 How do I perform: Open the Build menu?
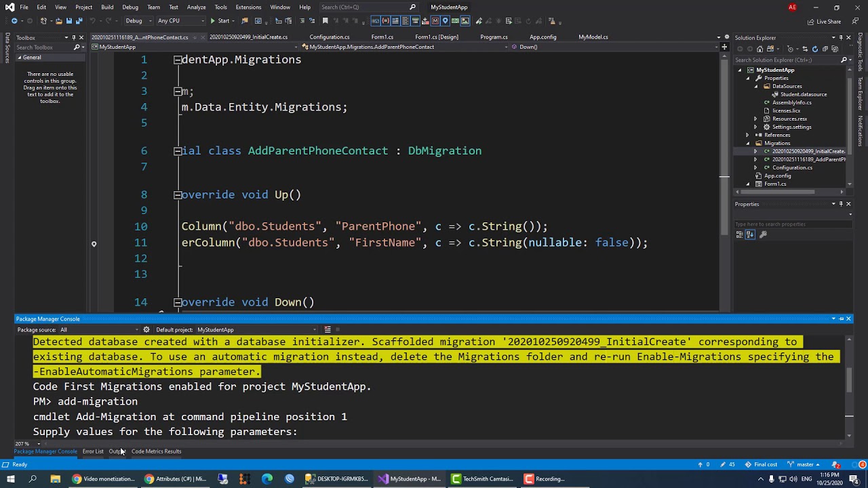pos(107,7)
